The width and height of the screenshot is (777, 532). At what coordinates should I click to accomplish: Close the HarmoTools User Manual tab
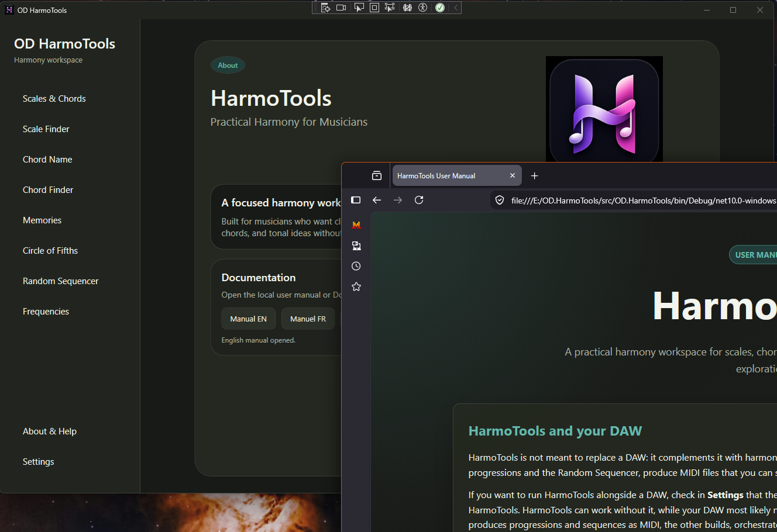[x=513, y=175]
